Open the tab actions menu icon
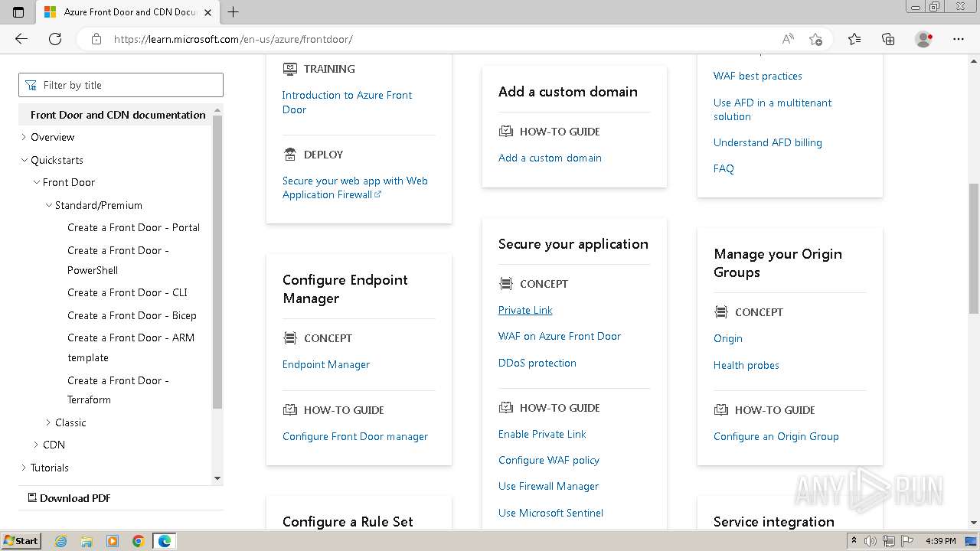 tap(18, 12)
